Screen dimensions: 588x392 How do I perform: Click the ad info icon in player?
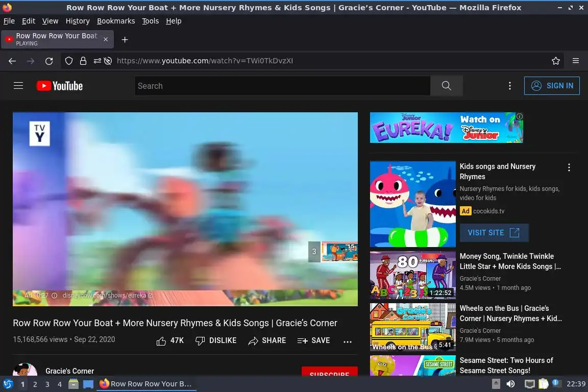(55, 296)
